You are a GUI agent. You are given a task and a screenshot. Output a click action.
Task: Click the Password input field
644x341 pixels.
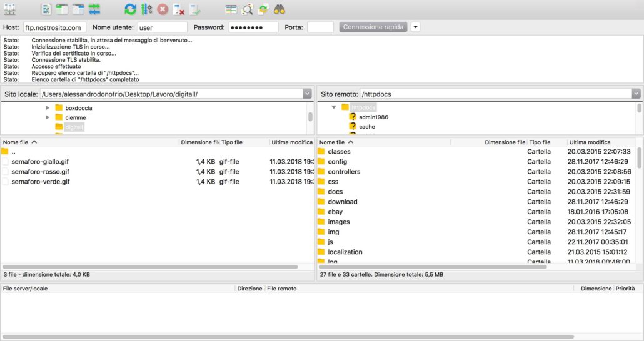pyautogui.click(x=253, y=27)
